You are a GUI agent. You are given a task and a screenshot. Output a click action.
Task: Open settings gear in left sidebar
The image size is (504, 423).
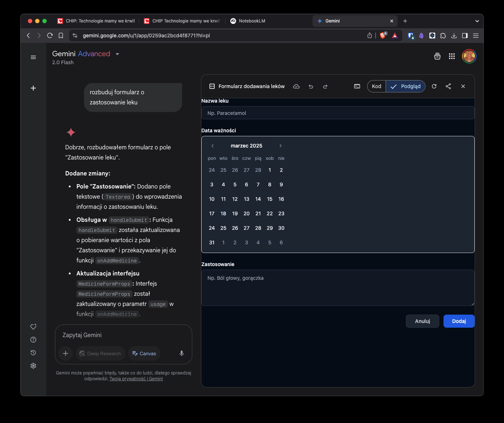coord(33,366)
